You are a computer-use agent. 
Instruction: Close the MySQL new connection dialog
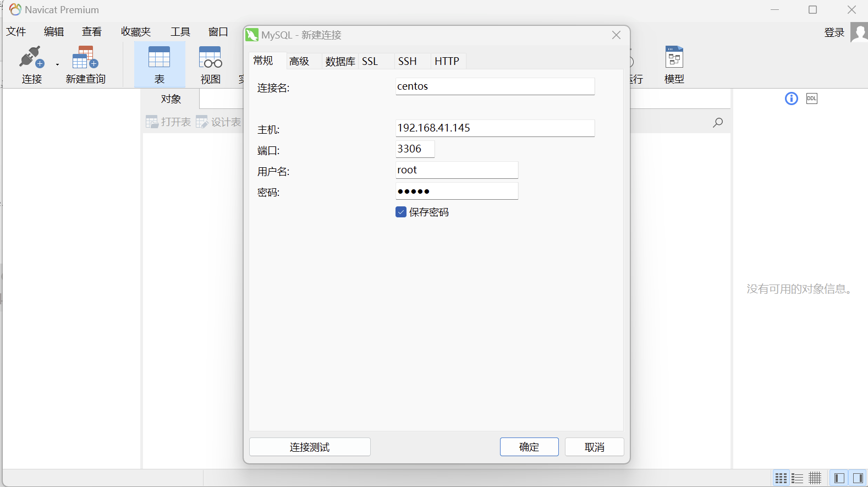617,35
